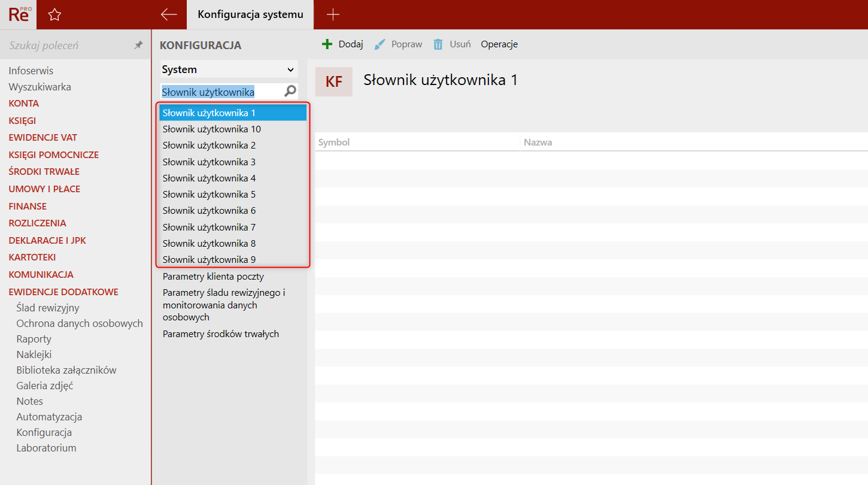Select Słownik użytkownika 3

click(233, 162)
